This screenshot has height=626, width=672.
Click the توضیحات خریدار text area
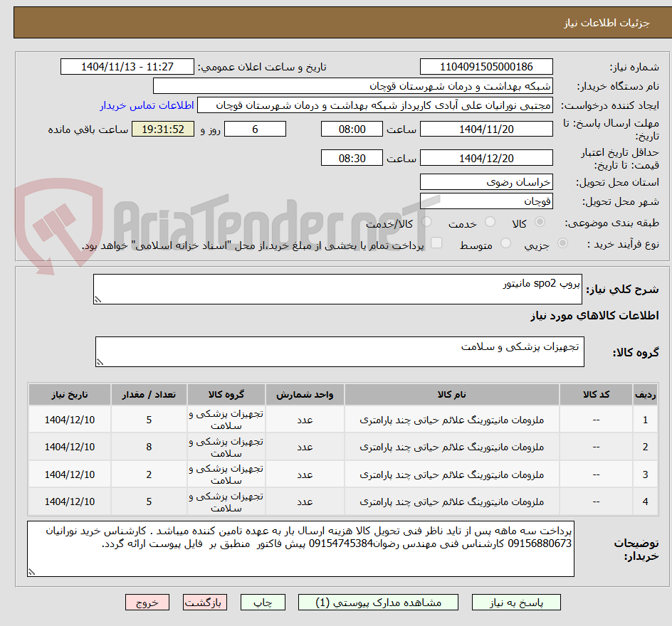(300, 548)
